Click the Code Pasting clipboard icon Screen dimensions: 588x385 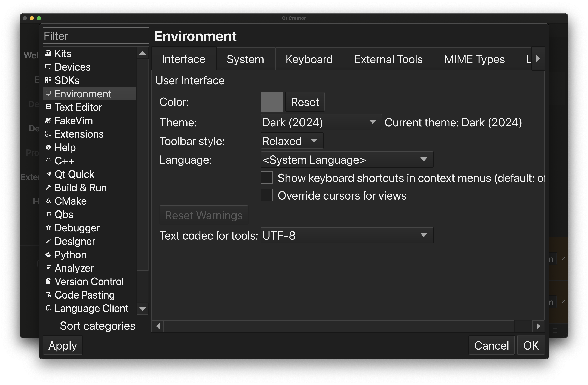coord(48,295)
